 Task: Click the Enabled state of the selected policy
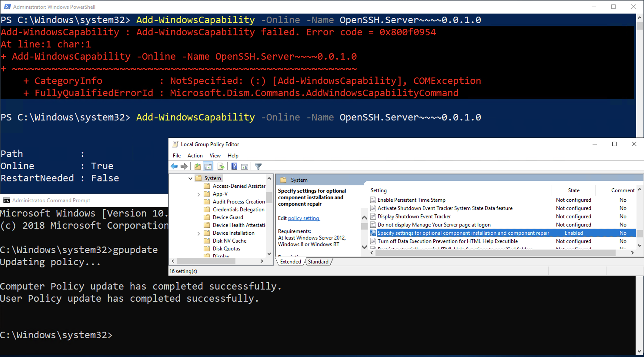click(574, 233)
